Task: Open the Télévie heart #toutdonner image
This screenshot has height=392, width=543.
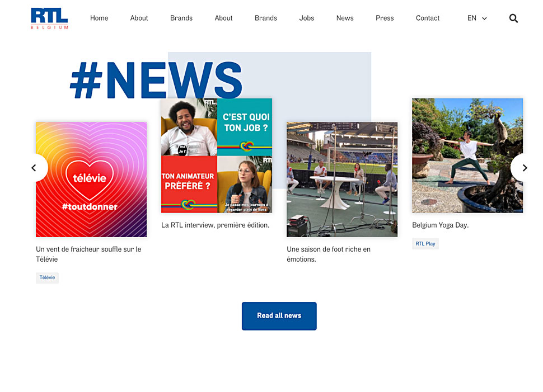Action: [x=91, y=180]
